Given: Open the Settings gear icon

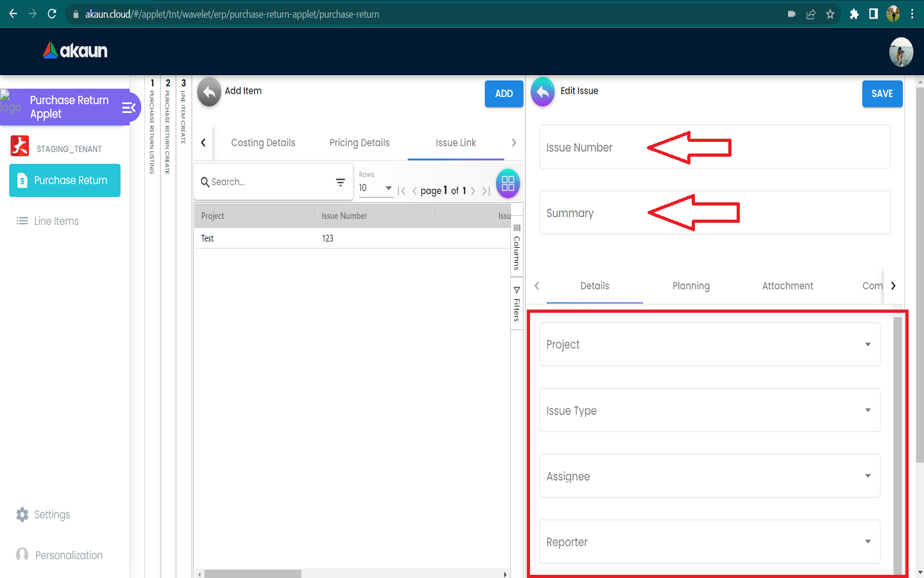Looking at the screenshot, I should coord(22,514).
